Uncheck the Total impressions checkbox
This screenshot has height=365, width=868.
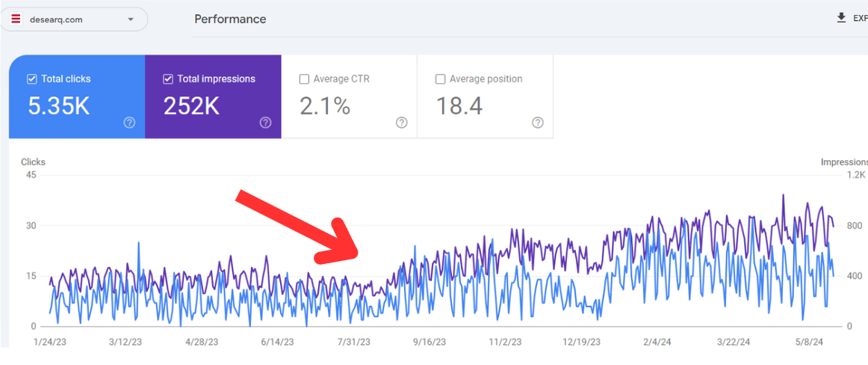coord(167,79)
